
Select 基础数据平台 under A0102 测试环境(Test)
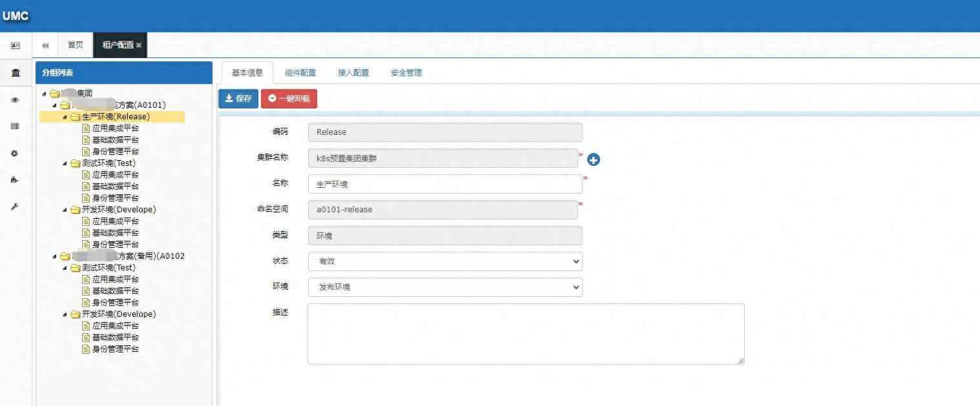coord(116,291)
